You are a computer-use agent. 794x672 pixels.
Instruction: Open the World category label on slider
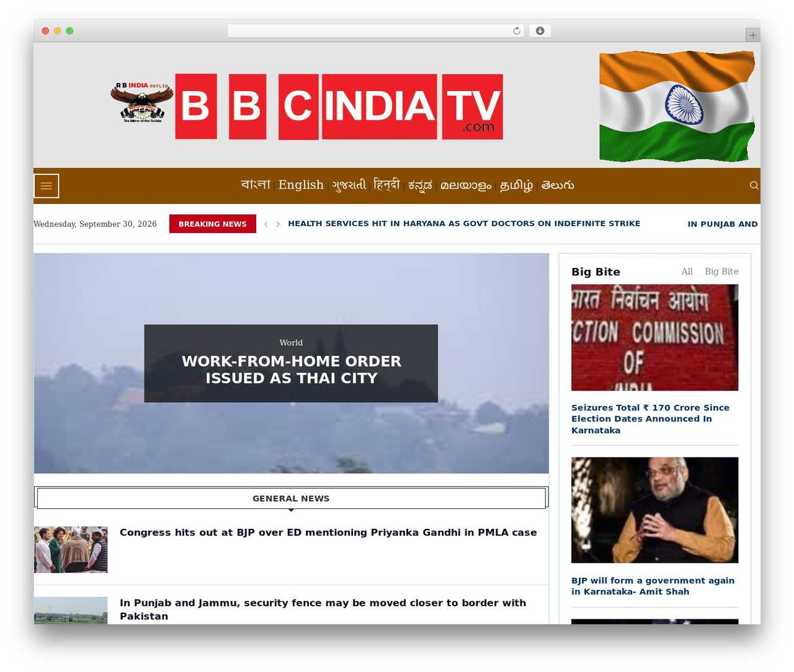pos(291,343)
